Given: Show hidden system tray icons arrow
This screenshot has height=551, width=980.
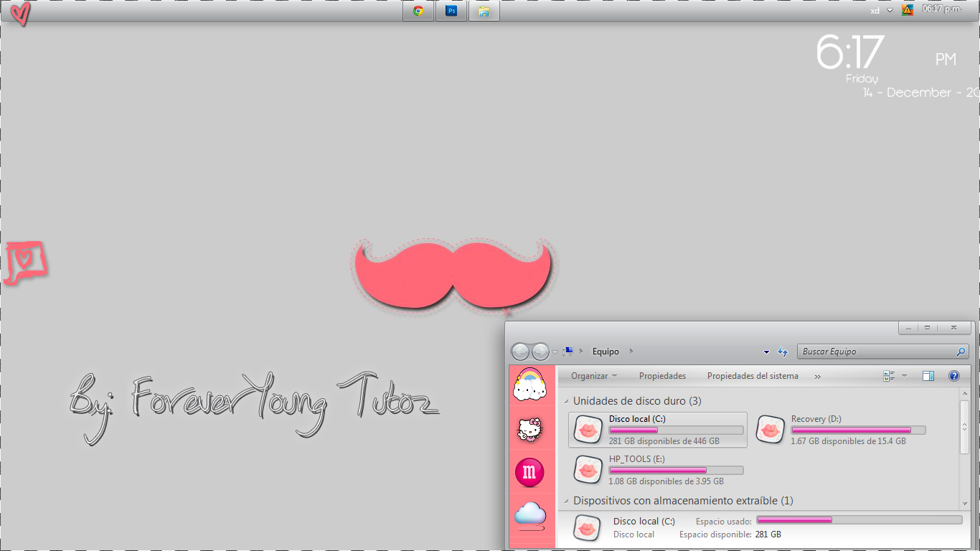Looking at the screenshot, I should click(x=890, y=10).
